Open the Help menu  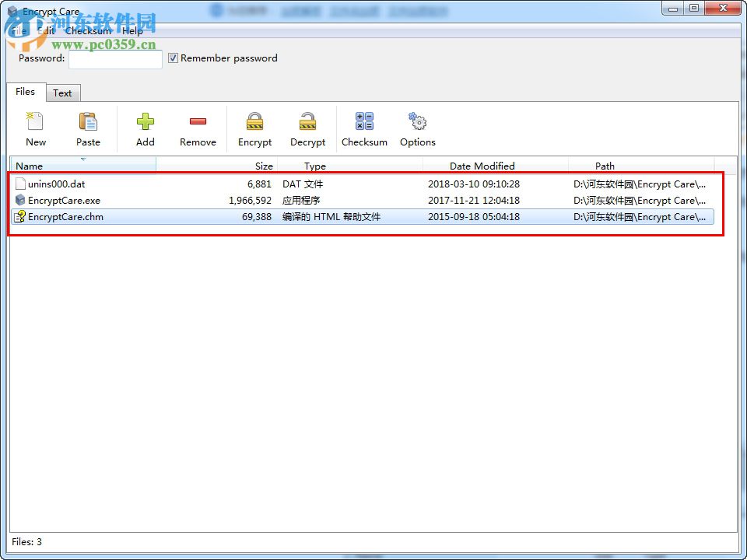132,31
